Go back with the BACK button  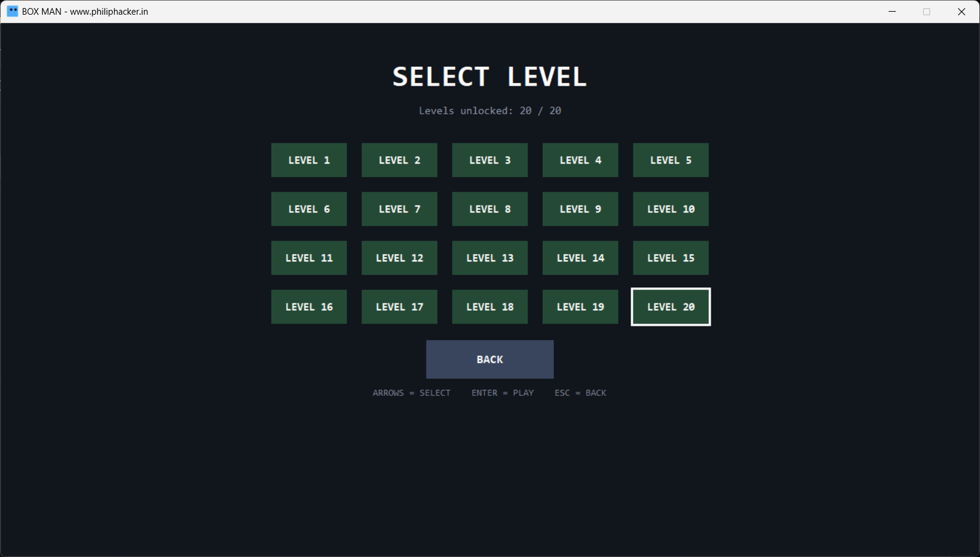point(490,359)
